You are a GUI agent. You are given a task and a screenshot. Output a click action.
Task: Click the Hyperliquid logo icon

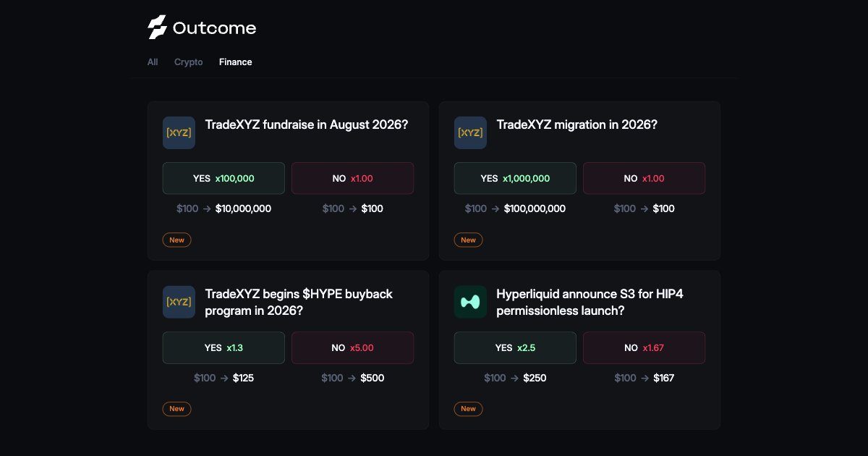470,302
